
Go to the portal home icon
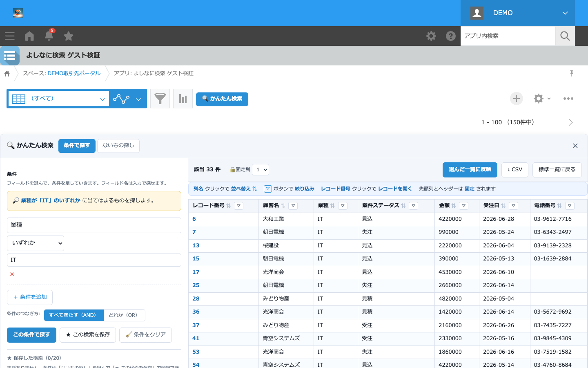pos(29,36)
